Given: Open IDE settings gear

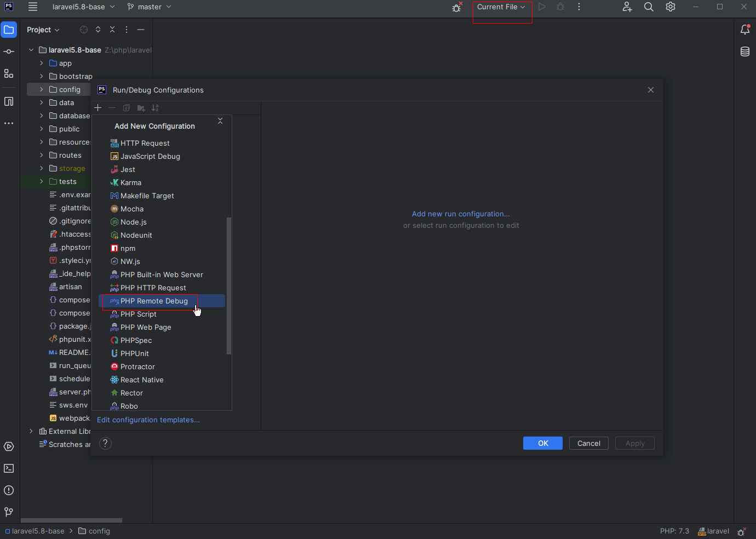Looking at the screenshot, I should click(671, 7).
